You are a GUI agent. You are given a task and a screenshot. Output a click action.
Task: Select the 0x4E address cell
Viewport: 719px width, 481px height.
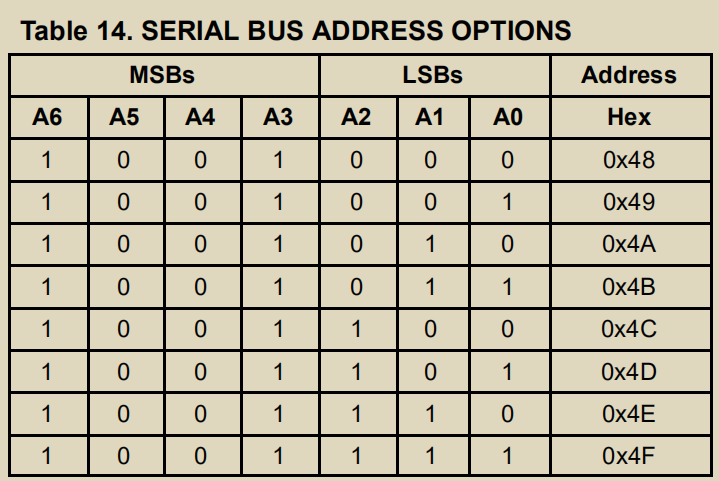pyautogui.click(x=631, y=414)
